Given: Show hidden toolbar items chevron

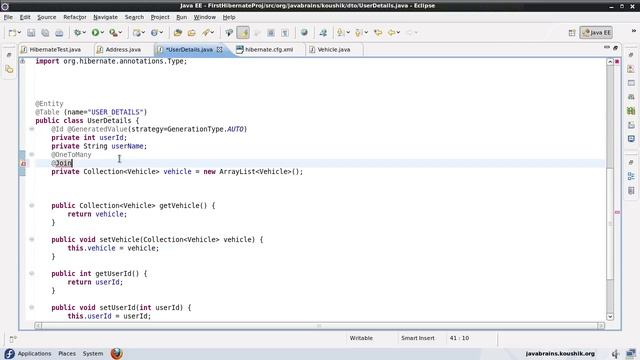Looking at the screenshot, I should point(634,31).
